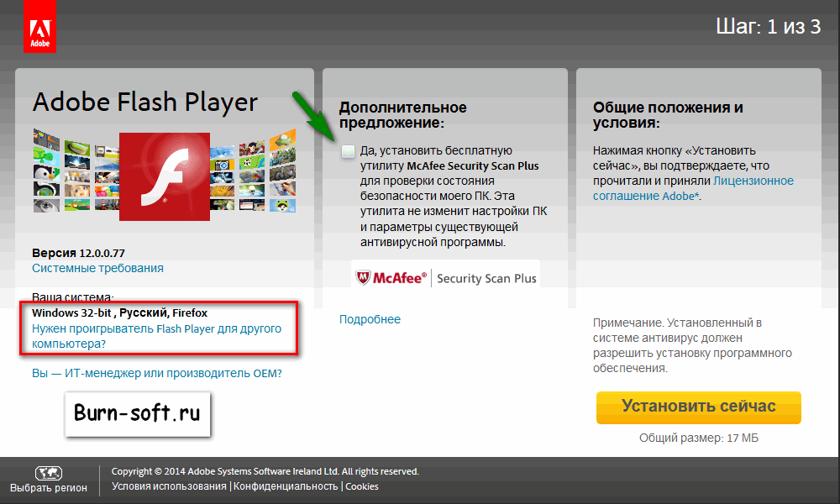Click the red Flash Player logo
Image resolution: width=840 pixels, height=504 pixels.
coord(165,176)
